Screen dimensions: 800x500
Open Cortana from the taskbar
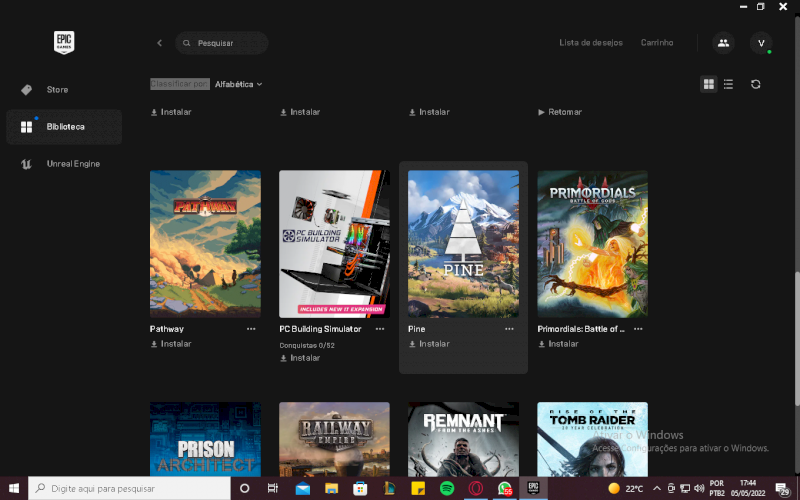[244, 488]
